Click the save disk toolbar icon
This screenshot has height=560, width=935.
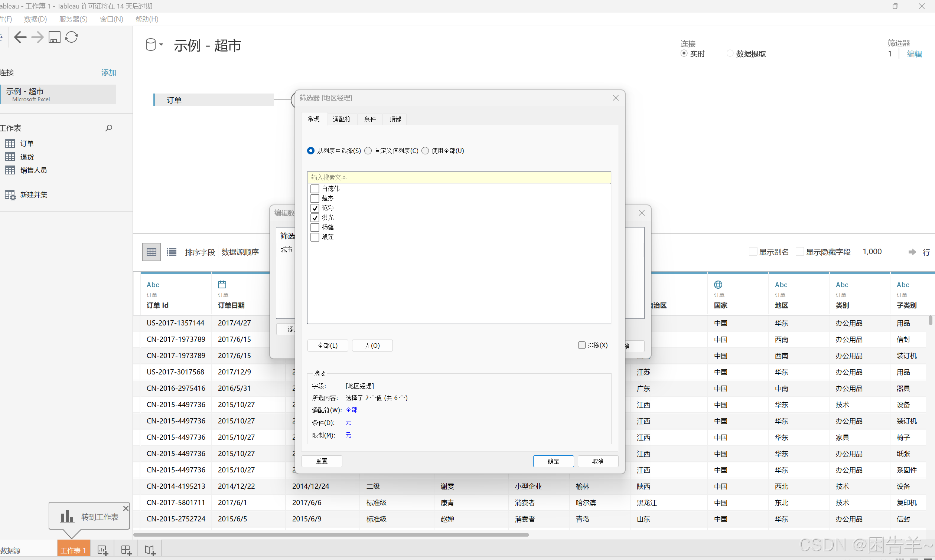54,37
